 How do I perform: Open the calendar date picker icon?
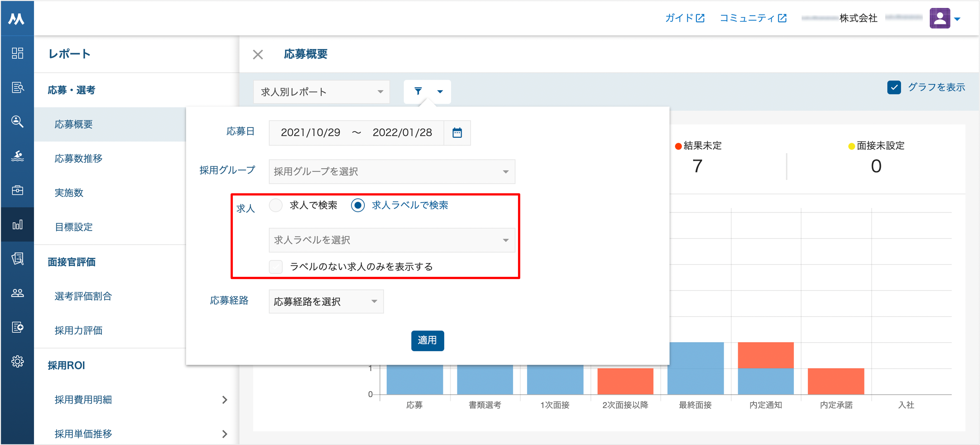point(457,133)
